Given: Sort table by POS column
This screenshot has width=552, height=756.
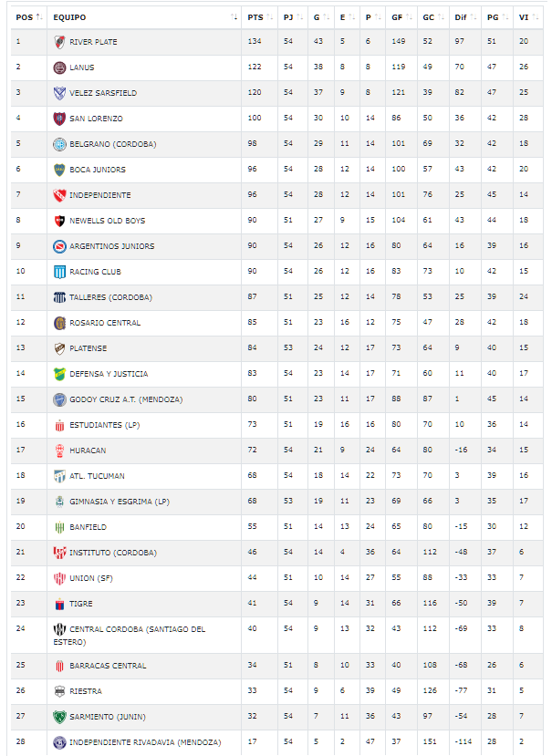Looking at the screenshot, I should pyautogui.click(x=29, y=17).
